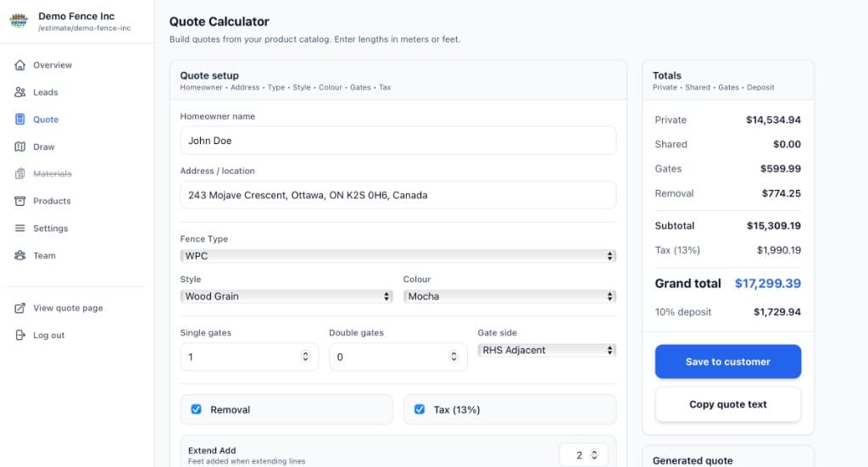This screenshot has width=868, height=467.
Task: Click the Quote calculator icon
Action: pos(20,119)
